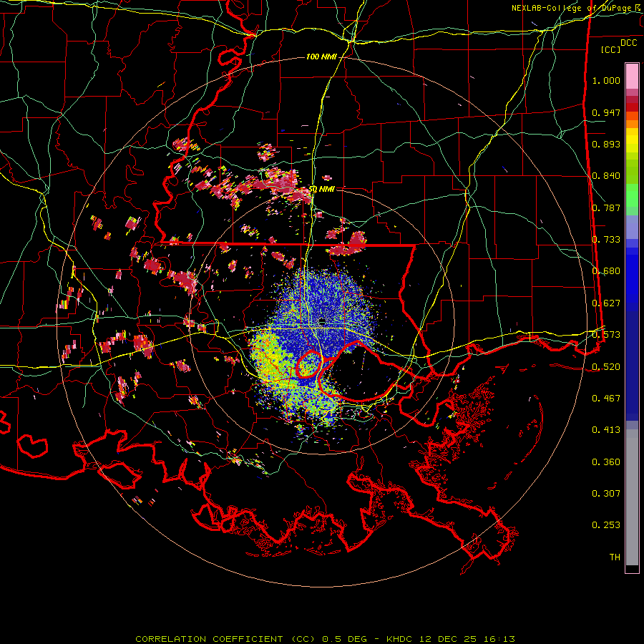Select the 0.467 legend value
The image size is (644, 644).
(x=606, y=399)
